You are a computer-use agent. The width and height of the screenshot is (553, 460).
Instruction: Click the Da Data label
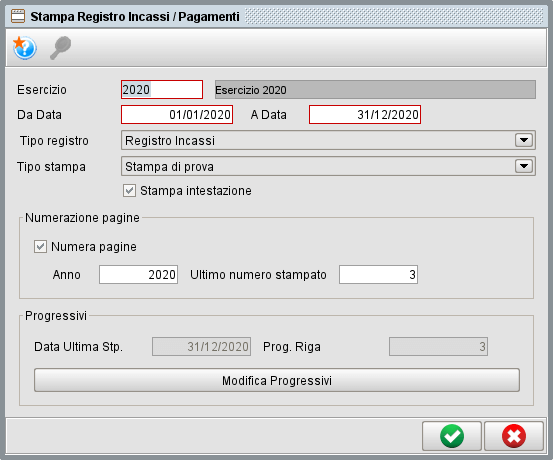[40, 115]
